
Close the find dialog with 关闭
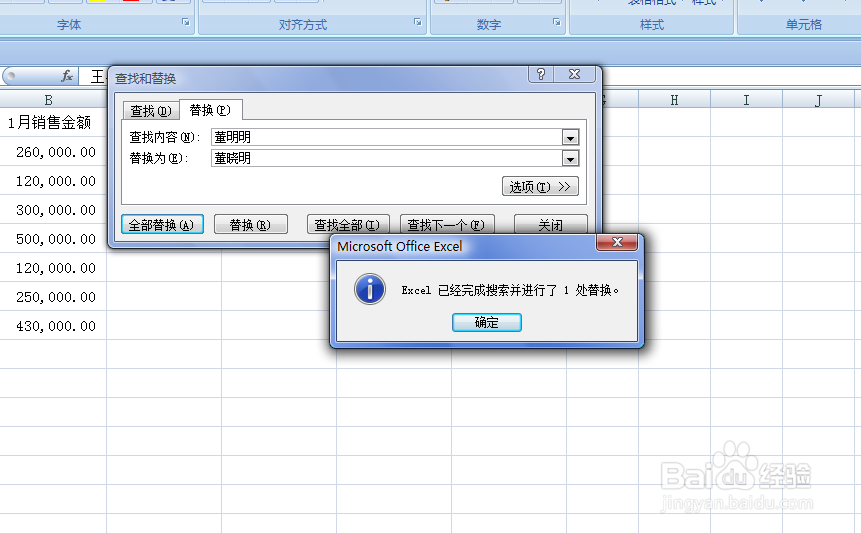coord(550,225)
